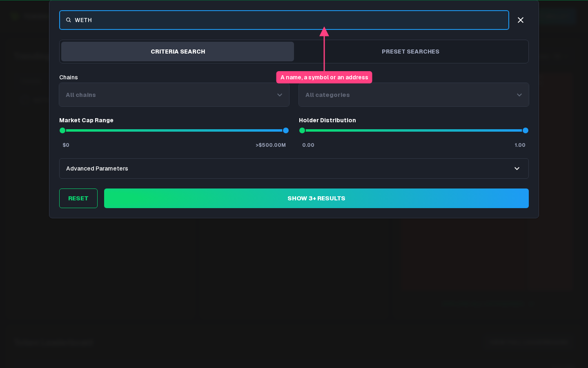This screenshot has height=368, width=588.
Task: Click the search magnifier icon
Action: click(x=69, y=20)
